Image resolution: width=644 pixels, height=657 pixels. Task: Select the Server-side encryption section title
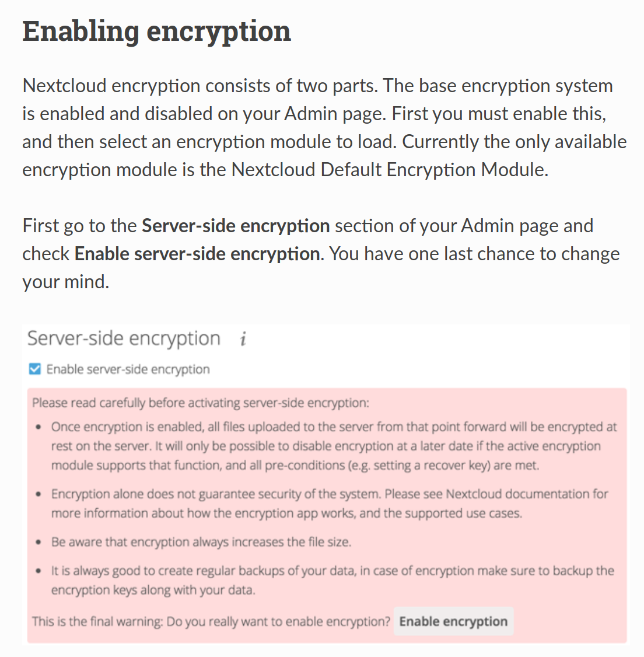coord(123,338)
